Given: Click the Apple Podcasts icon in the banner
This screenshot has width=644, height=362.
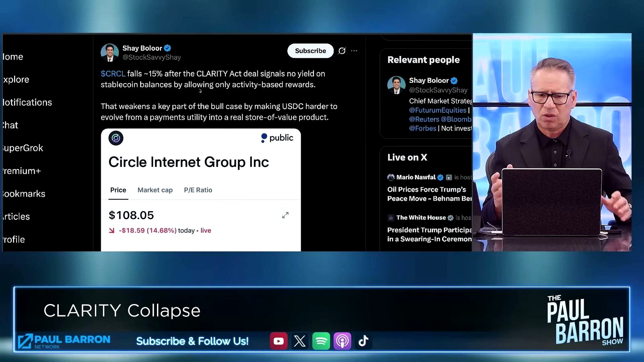Looking at the screenshot, I should pyautogui.click(x=343, y=341).
